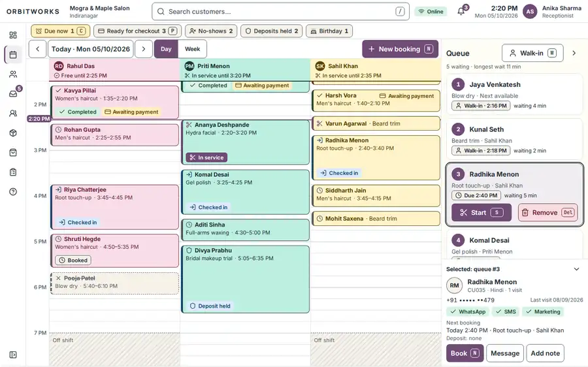
Task: Open the help question mark icon
Action: click(x=13, y=191)
